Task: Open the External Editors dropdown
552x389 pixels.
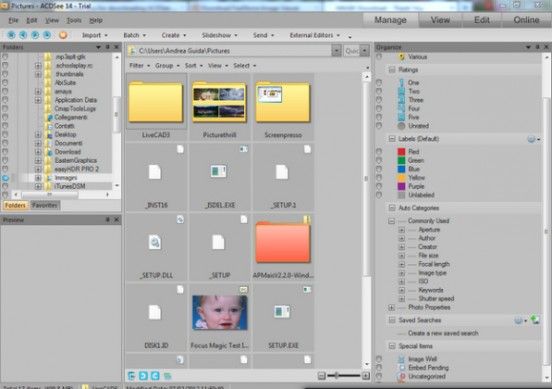Action: (315, 35)
